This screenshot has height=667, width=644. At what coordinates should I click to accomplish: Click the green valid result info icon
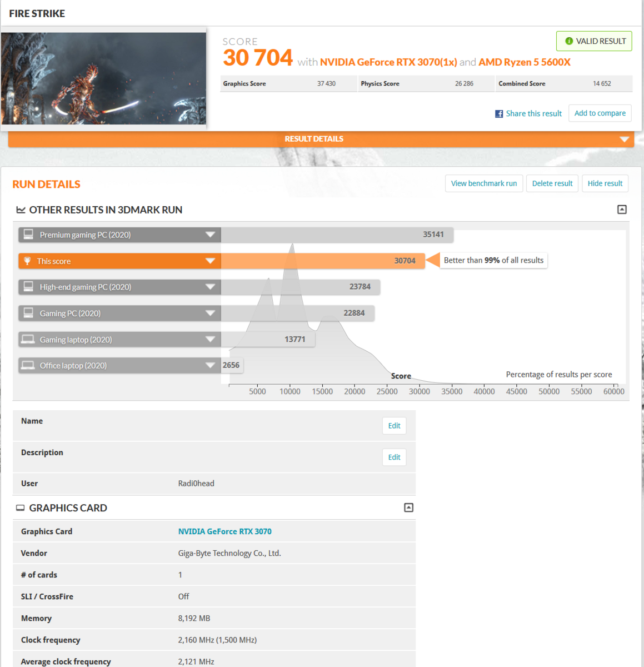pyautogui.click(x=569, y=41)
